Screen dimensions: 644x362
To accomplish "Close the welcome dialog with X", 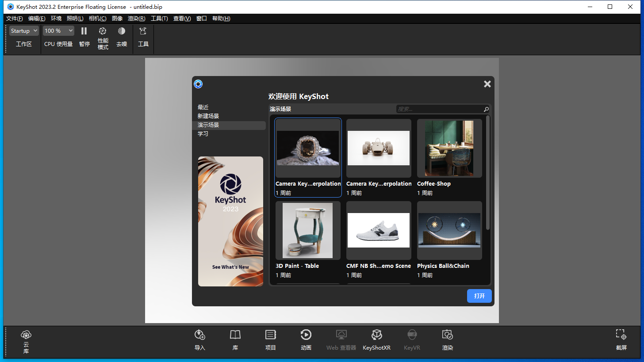I will coord(487,84).
